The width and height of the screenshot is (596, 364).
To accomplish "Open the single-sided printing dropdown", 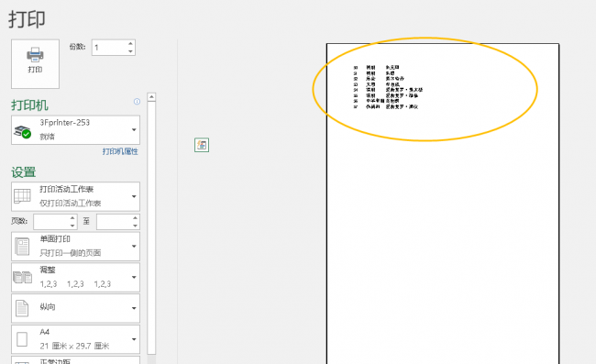I will 75,247.
